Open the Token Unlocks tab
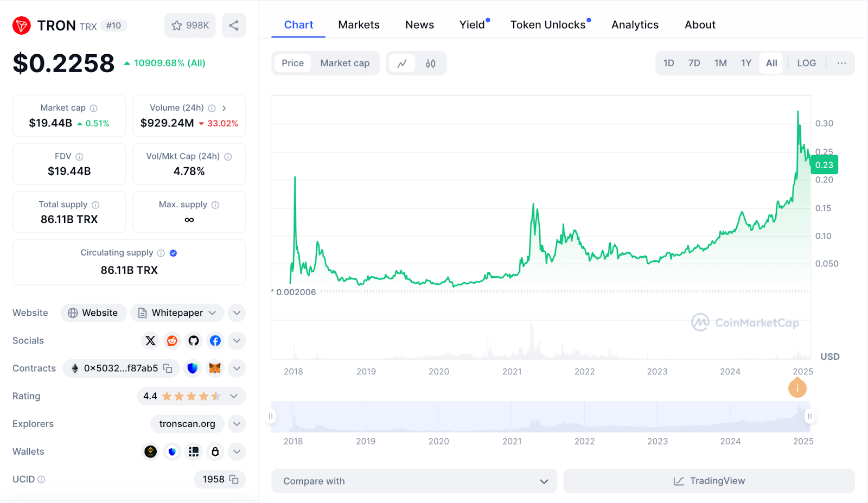The image size is (868, 503). (x=548, y=25)
